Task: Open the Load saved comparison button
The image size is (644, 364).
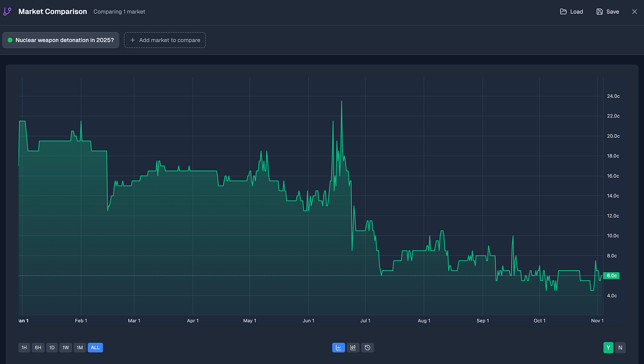Action: tap(571, 11)
